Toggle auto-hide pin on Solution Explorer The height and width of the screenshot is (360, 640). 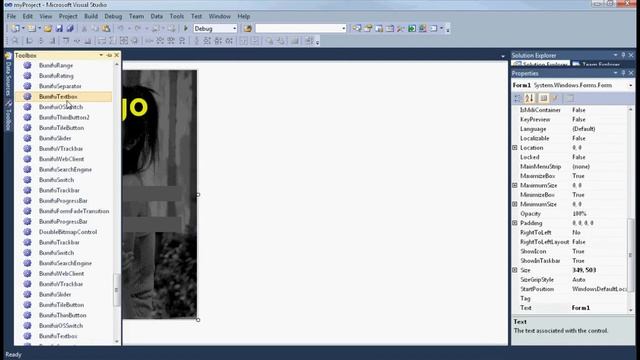623,55
